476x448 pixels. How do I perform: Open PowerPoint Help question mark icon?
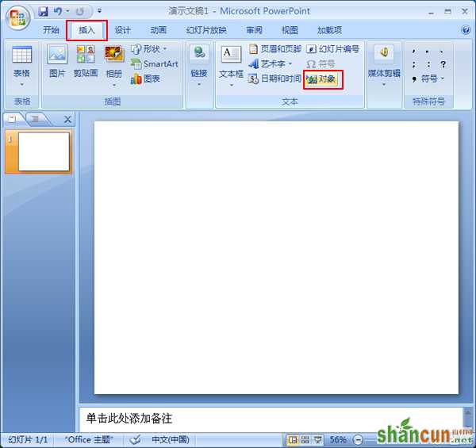coord(466,29)
